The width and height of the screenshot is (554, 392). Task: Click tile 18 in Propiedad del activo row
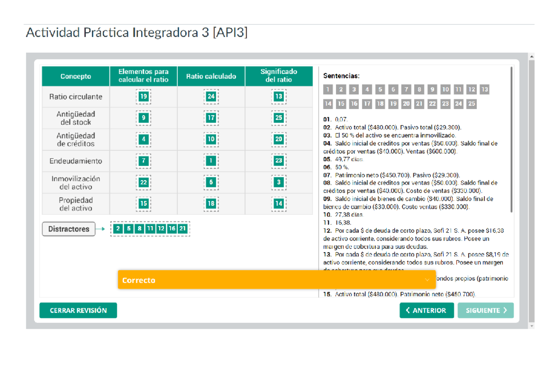click(211, 203)
